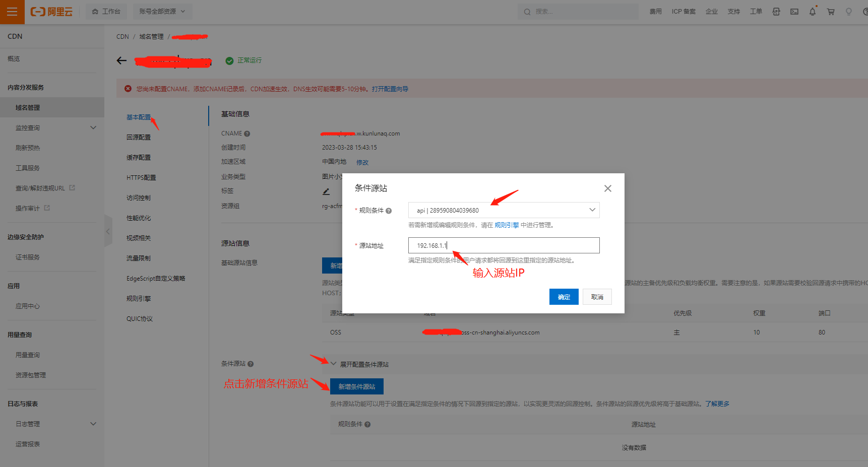868x467 pixels.
Task: Click 取消 to cancel the dialog
Action: (x=597, y=297)
